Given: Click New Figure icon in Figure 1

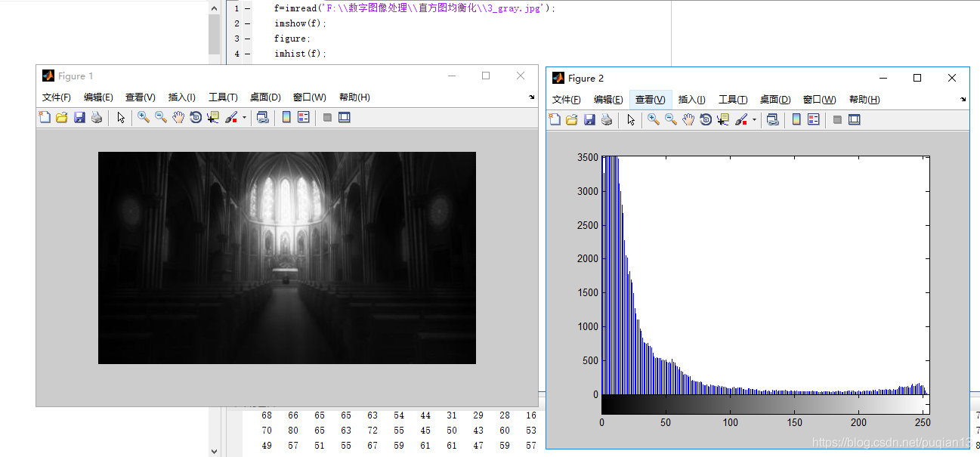Looking at the screenshot, I should tap(45, 117).
